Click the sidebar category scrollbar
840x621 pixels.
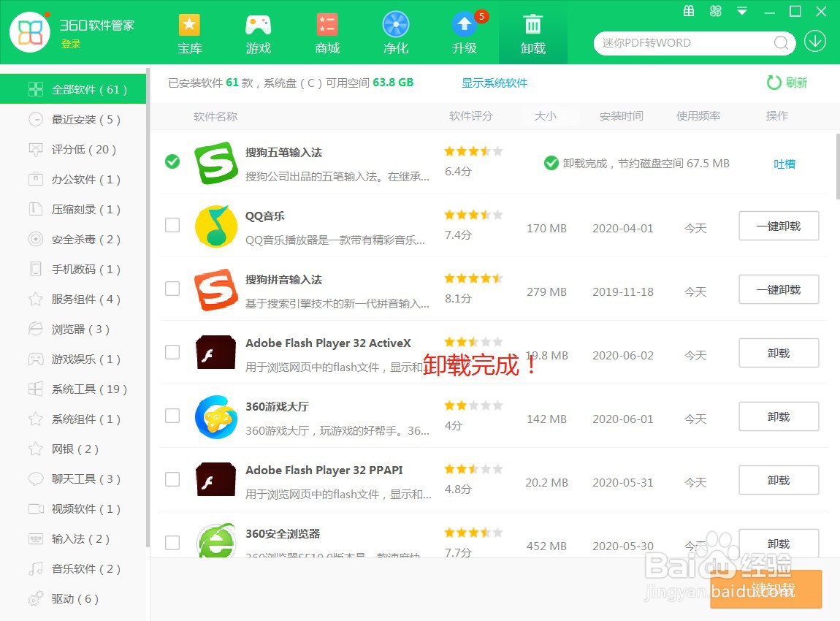(x=148, y=308)
